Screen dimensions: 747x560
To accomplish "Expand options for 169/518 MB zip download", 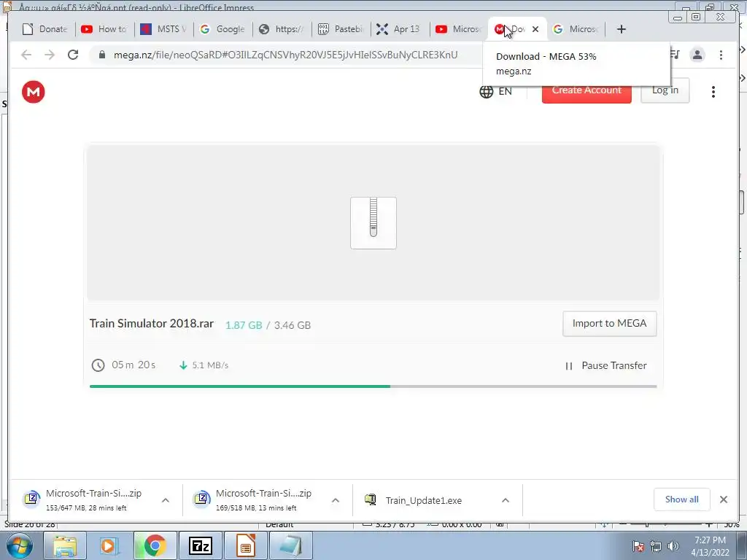I will 336,500.
